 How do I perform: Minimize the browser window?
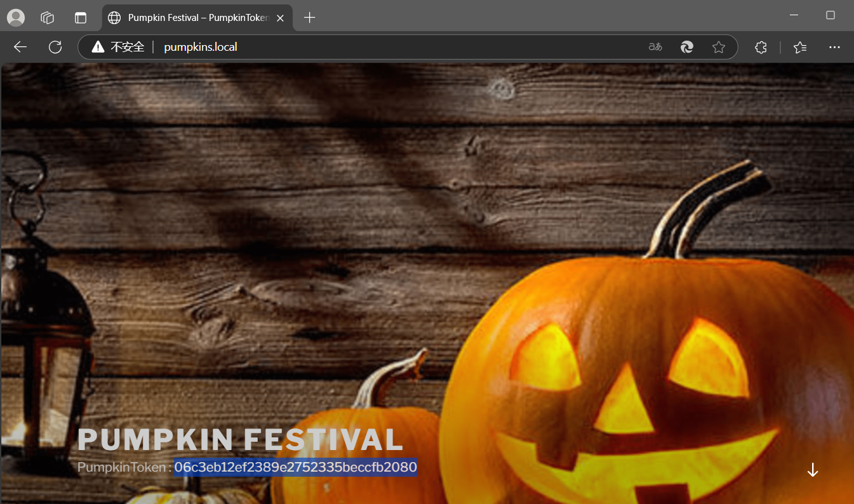pyautogui.click(x=794, y=15)
